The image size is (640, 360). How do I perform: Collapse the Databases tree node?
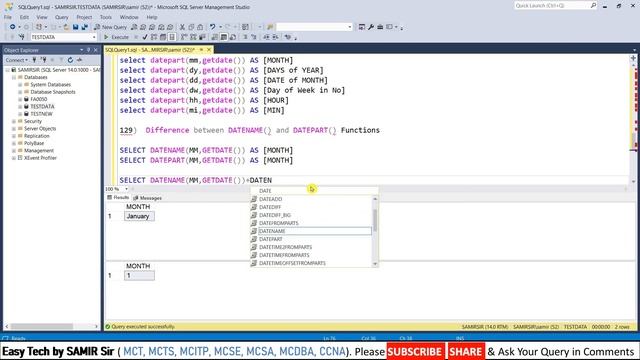13,77
